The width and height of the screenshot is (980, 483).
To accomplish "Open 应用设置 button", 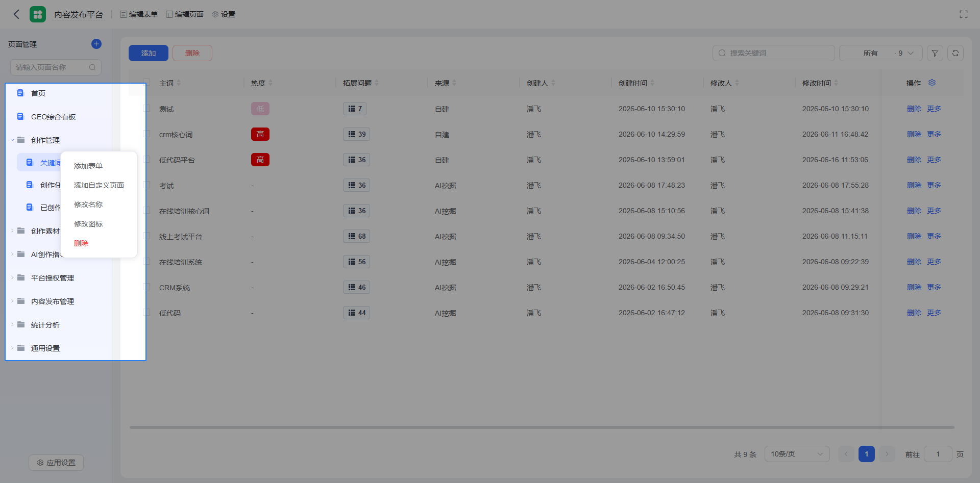I will pos(56,463).
